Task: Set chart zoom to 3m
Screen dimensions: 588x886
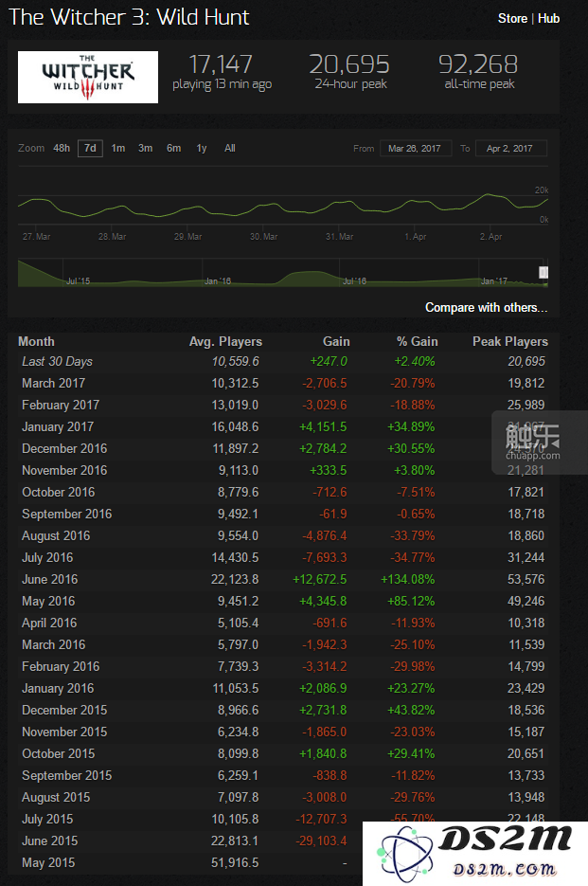Action: [x=145, y=148]
